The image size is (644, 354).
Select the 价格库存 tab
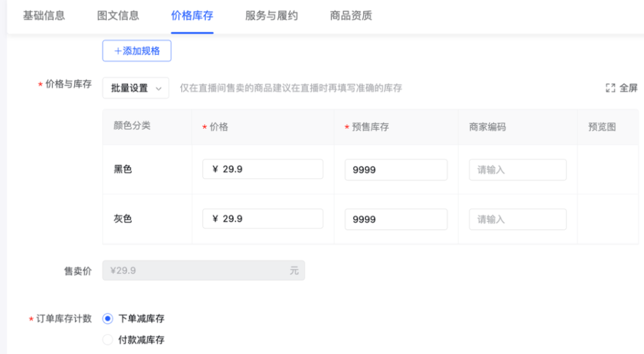(191, 16)
